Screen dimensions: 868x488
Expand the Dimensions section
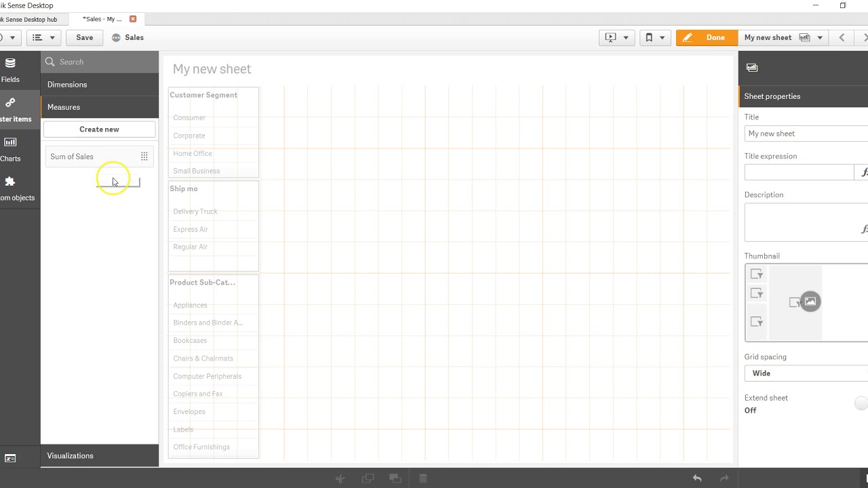100,85
